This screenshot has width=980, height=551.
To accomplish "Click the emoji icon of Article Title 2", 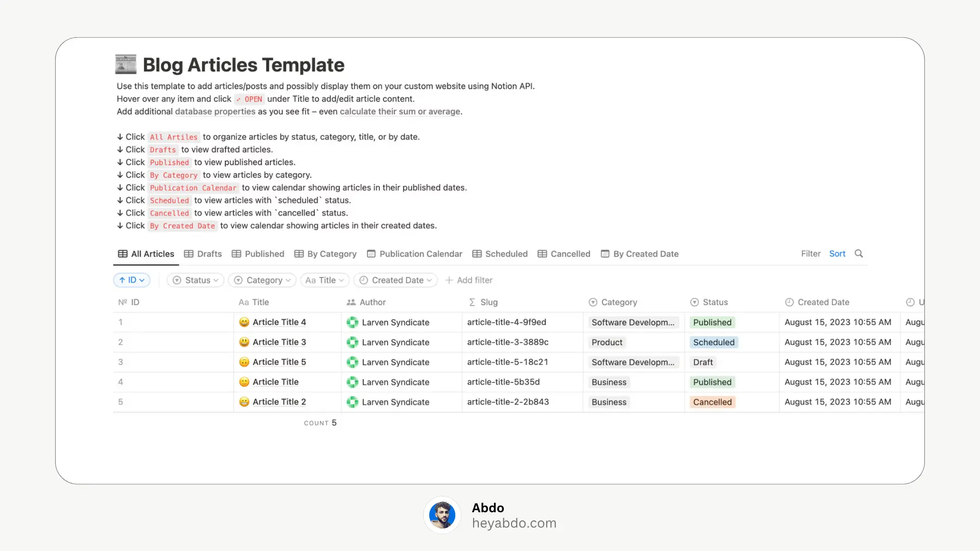I will point(244,402).
